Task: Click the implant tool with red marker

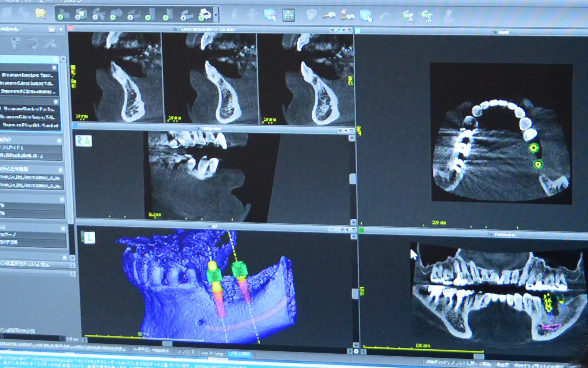Action: pyautogui.click(x=347, y=15)
